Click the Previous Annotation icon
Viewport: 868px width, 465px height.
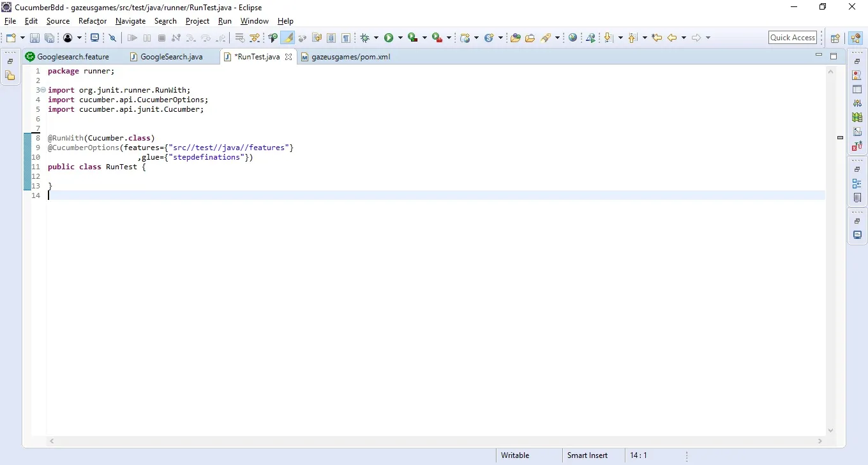pyautogui.click(x=632, y=38)
